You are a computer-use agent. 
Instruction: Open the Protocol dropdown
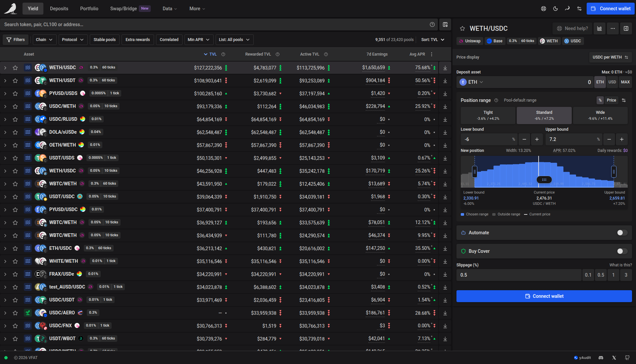click(x=73, y=40)
